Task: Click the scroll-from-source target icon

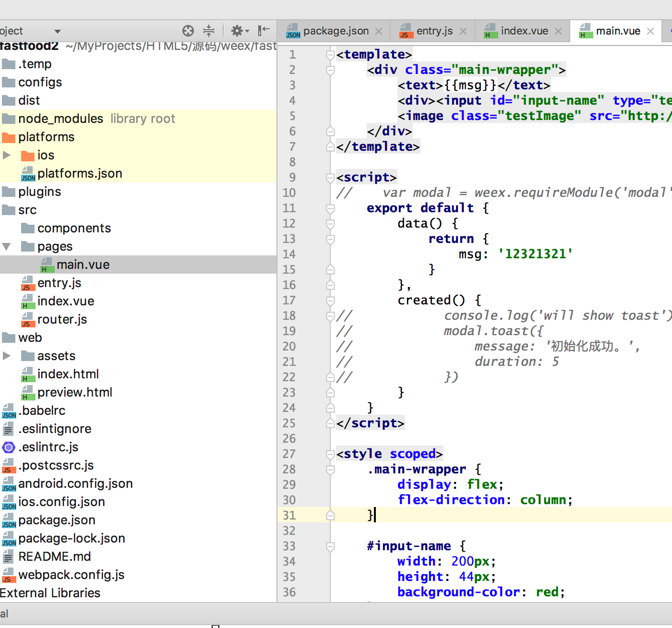Action: click(188, 31)
